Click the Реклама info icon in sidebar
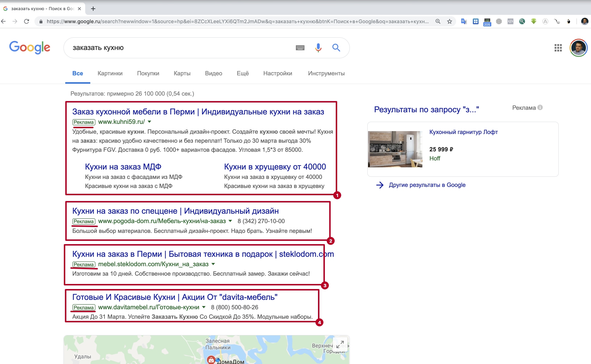 540,108
